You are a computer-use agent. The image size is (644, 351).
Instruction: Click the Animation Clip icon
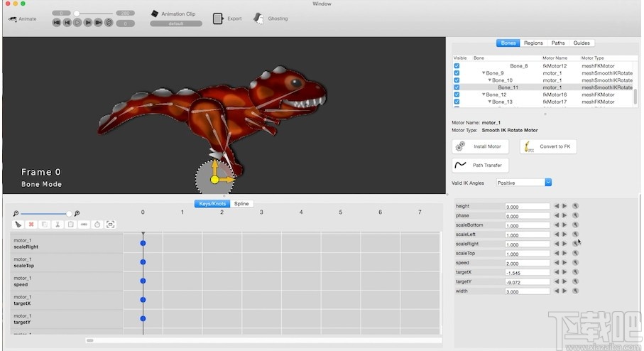click(x=155, y=13)
